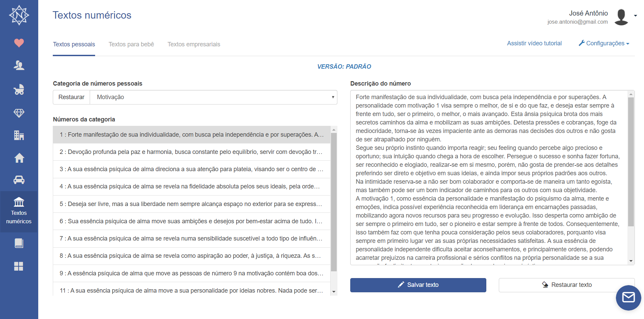This screenshot has height=319, width=644.
Task: Click the numbers list scrollbar thumb
Action: click(334, 202)
